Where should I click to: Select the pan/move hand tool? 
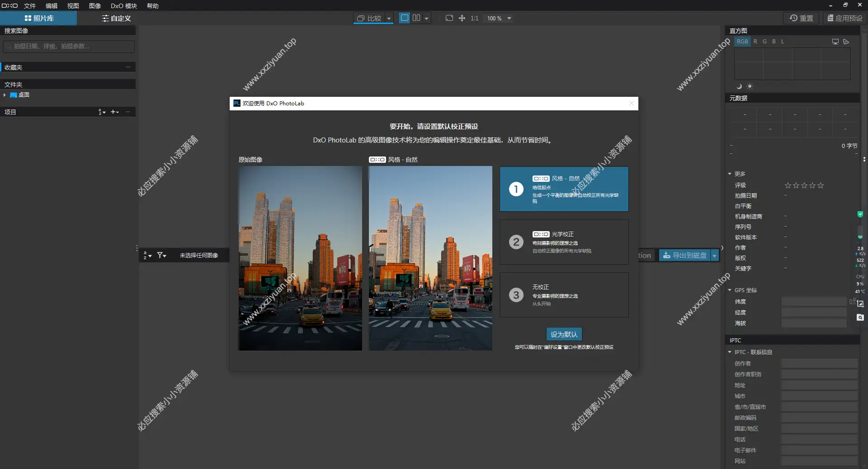coord(462,18)
